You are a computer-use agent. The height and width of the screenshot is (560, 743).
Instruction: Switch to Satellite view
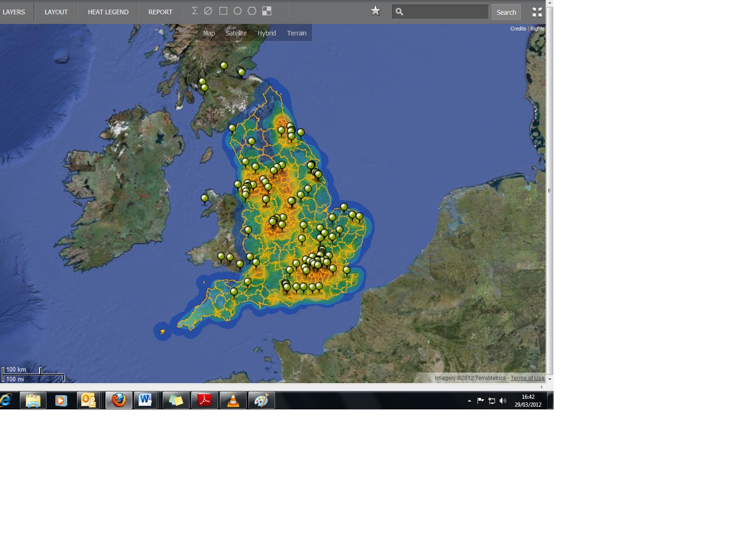click(236, 33)
